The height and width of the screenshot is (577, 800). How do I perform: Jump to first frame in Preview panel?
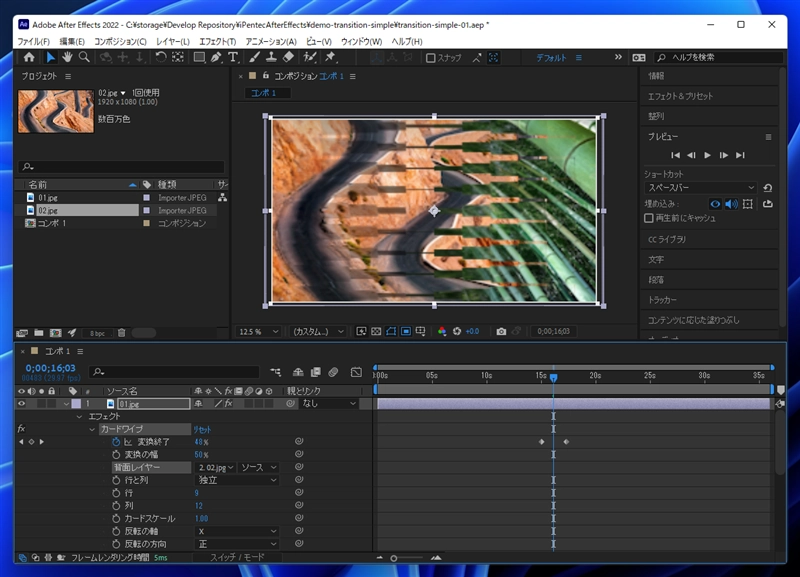(x=675, y=155)
